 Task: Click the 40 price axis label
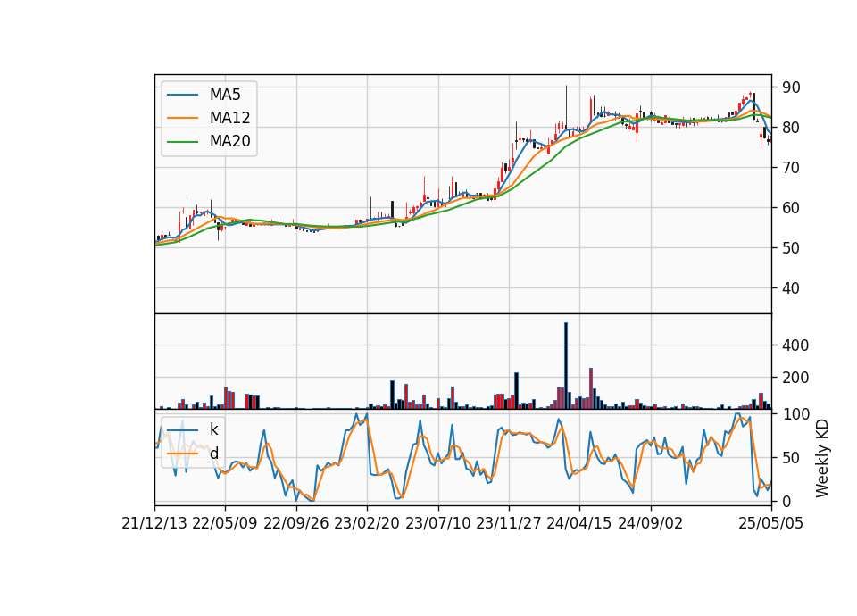791,288
